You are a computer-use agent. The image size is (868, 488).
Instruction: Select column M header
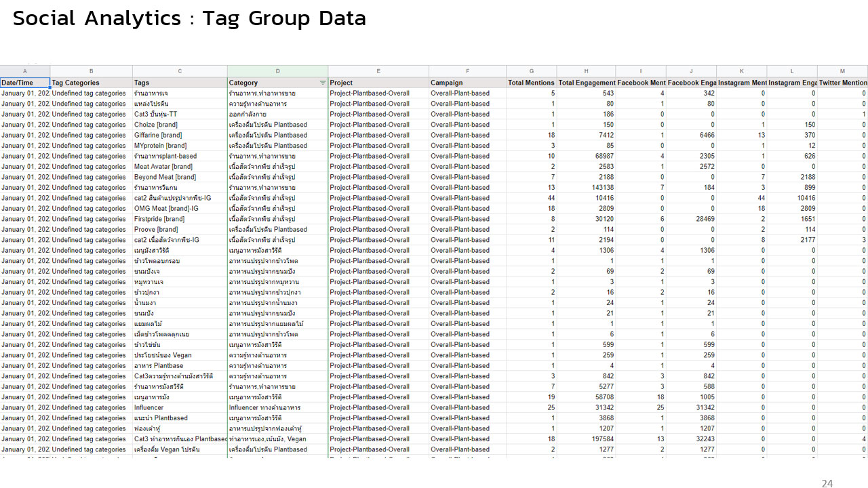click(842, 71)
